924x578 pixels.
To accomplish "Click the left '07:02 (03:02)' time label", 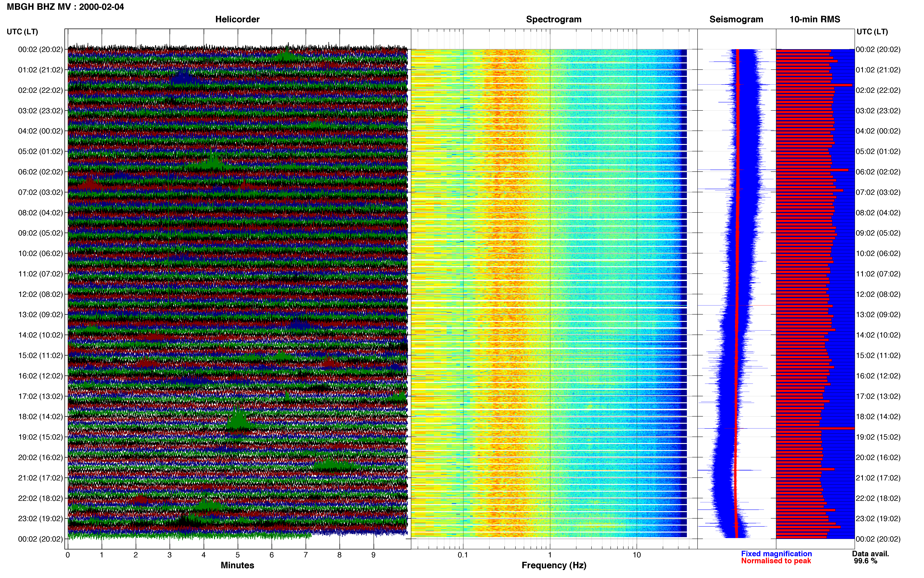I will (x=41, y=192).
